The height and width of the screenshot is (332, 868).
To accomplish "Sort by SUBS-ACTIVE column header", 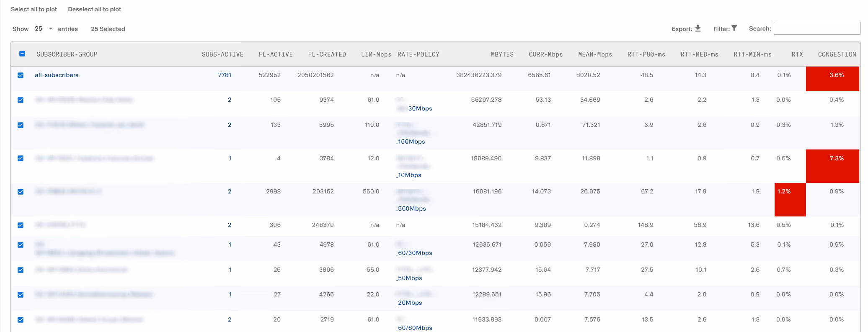I will tap(222, 54).
